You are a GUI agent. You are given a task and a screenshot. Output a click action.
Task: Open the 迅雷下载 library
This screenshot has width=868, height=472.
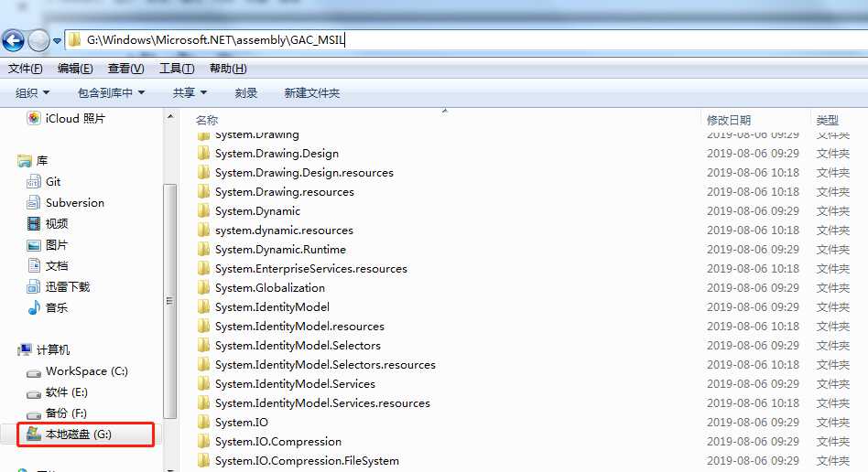click(58, 286)
